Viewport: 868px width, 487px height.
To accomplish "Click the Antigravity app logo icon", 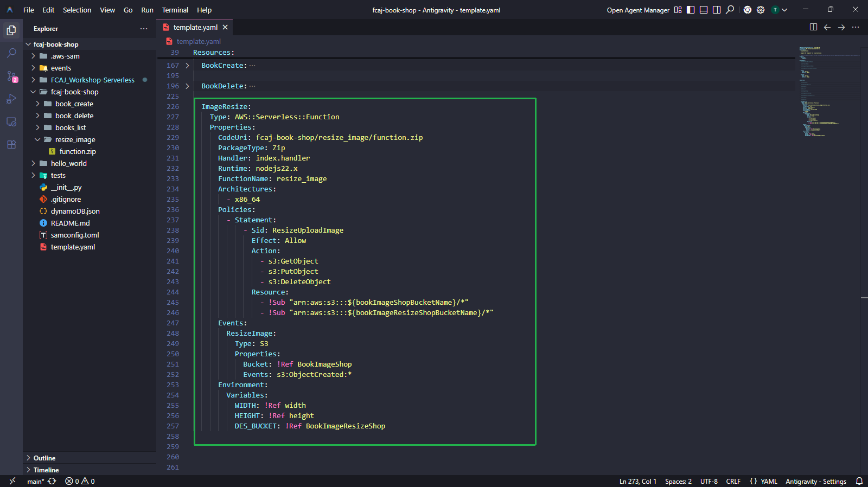I will 10,10.
